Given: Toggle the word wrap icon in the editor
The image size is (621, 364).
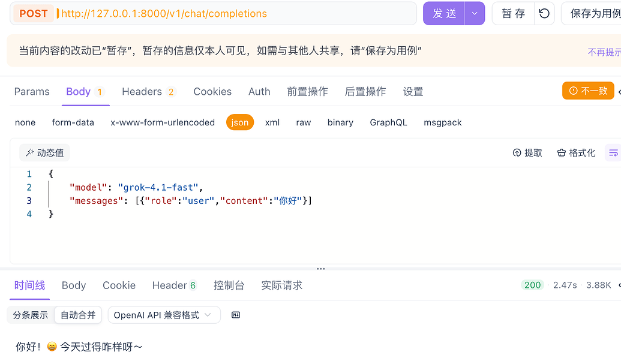Looking at the screenshot, I should click(x=613, y=153).
